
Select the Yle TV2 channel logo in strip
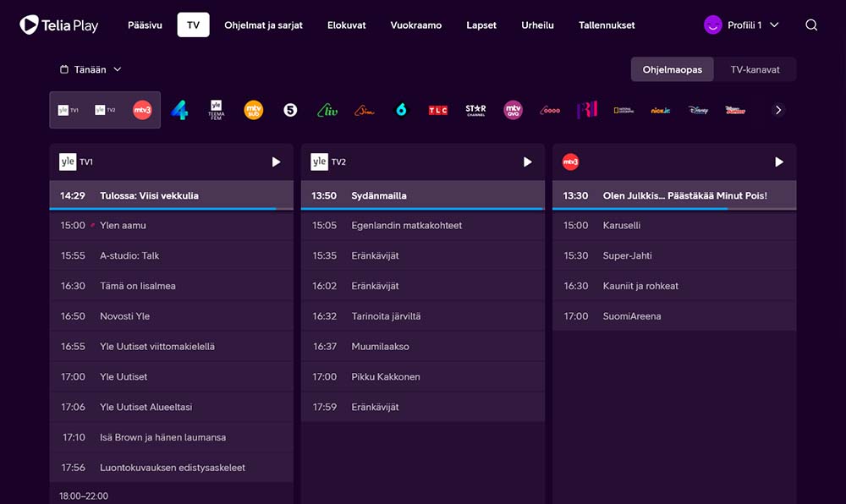[x=105, y=110]
